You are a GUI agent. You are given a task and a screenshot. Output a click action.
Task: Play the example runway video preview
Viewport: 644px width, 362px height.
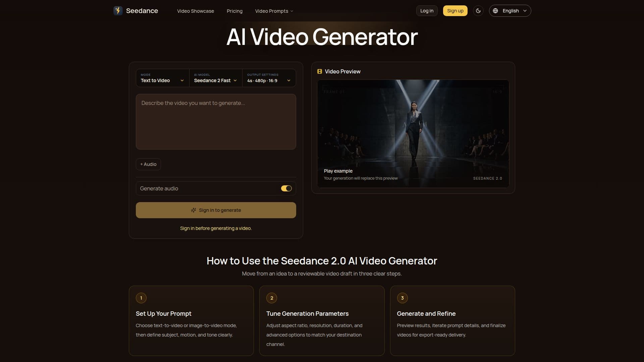(x=413, y=133)
